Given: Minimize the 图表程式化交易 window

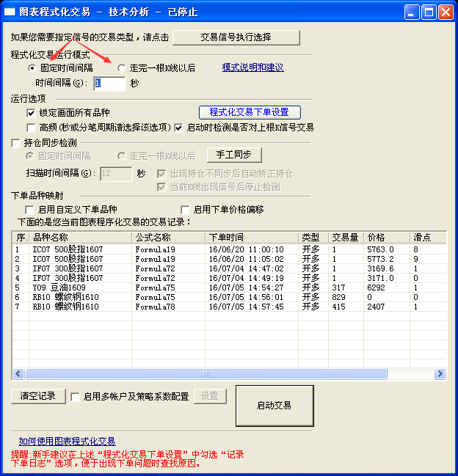Looking at the screenshot, I should pyautogui.click(x=412, y=12).
